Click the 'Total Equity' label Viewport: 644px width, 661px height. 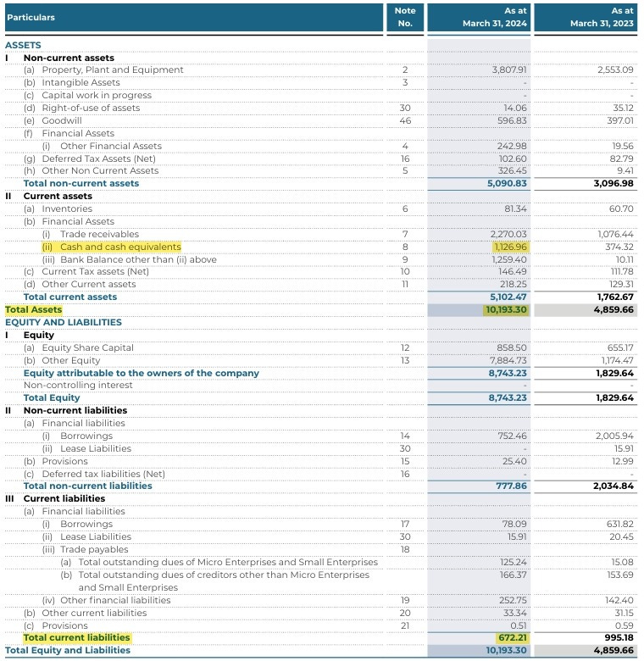[x=52, y=397]
